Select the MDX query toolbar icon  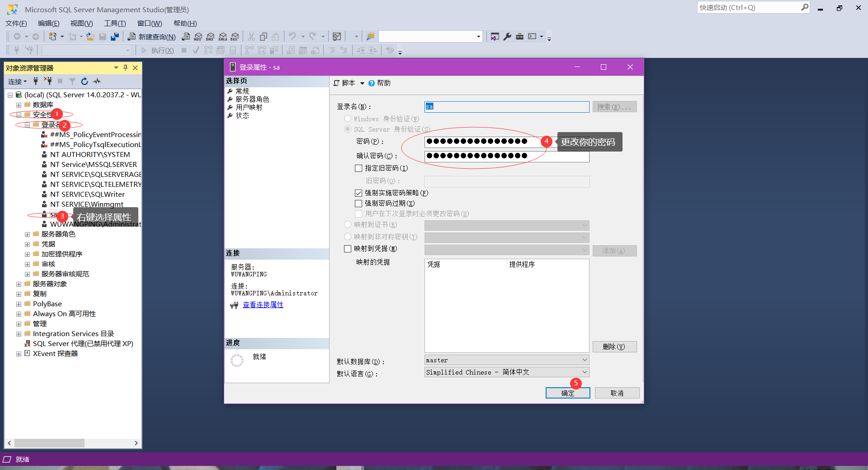198,37
